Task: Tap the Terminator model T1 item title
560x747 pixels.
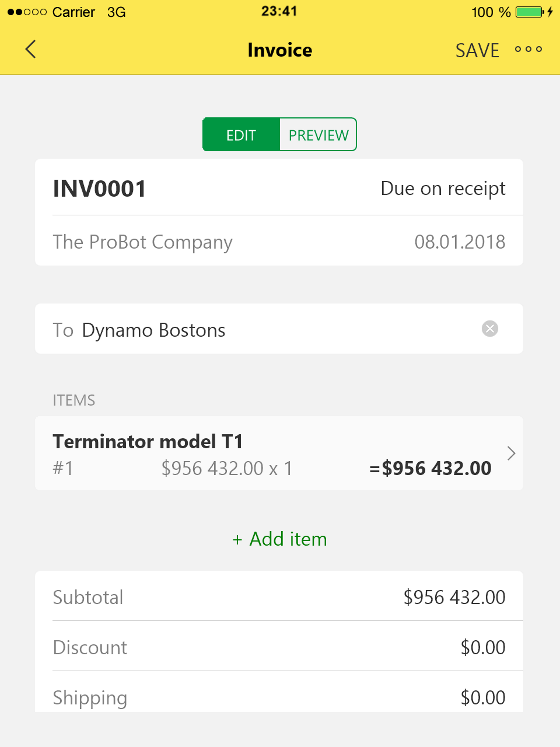Action: pyautogui.click(x=148, y=441)
